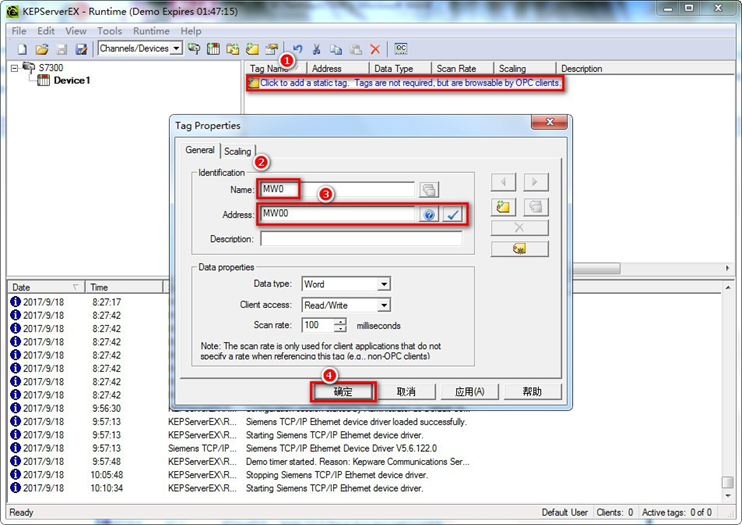The width and height of the screenshot is (742, 525).
Task: Click the Save floppy disk icon
Action: click(62, 49)
